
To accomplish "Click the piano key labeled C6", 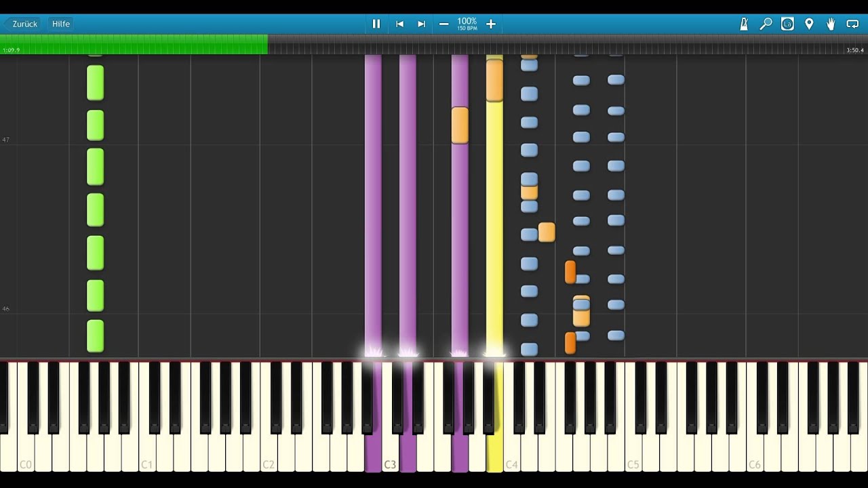I will 755,418.
